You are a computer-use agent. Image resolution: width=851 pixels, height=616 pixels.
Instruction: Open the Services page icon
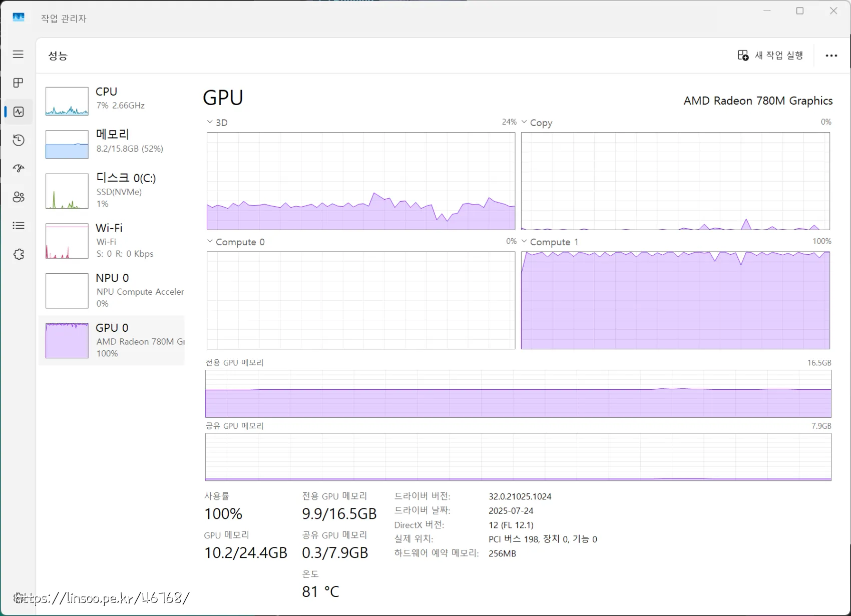(19, 254)
